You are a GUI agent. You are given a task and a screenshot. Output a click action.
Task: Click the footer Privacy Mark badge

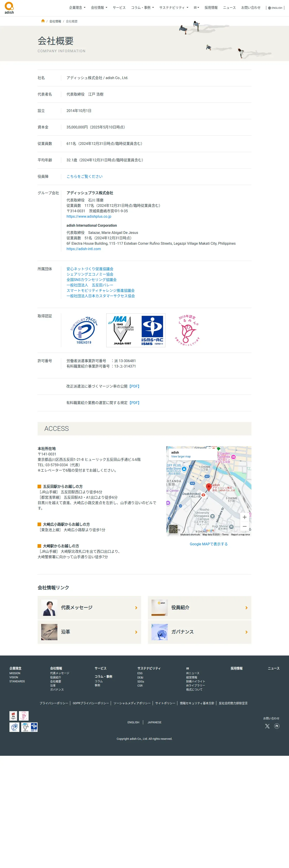pos(14,727)
